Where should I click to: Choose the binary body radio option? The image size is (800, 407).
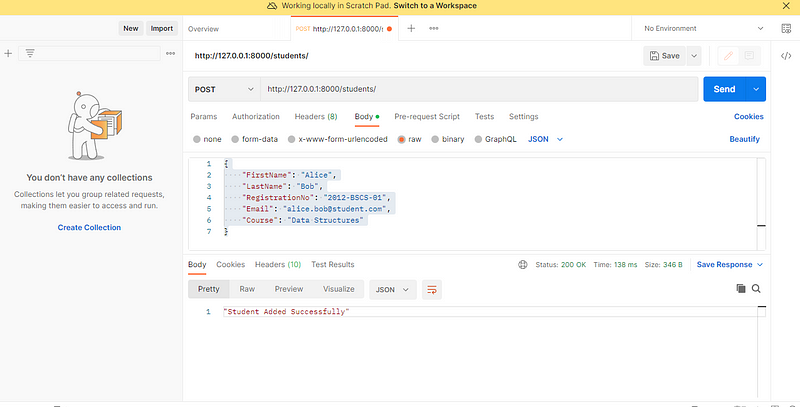[x=447, y=139]
